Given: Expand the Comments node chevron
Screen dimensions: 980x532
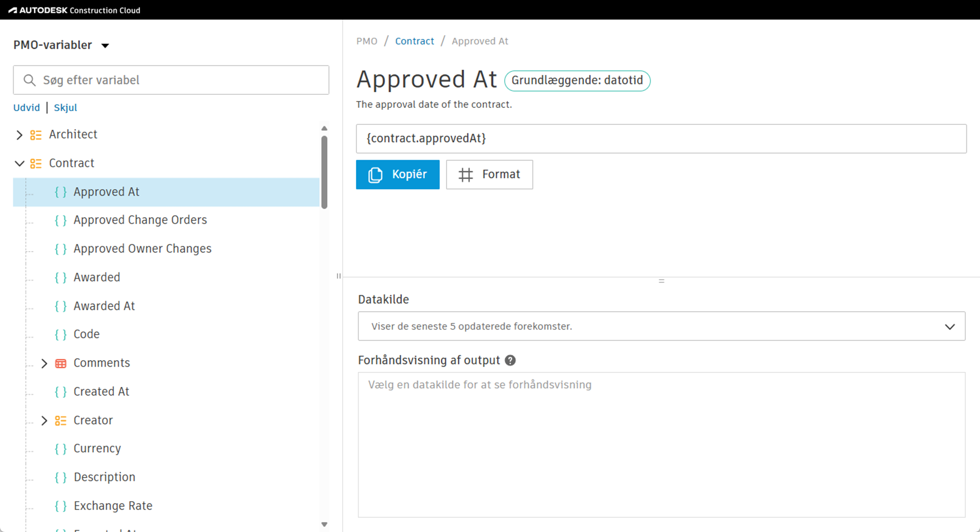Looking at the screenshot, I should click(x=44, y=363).
